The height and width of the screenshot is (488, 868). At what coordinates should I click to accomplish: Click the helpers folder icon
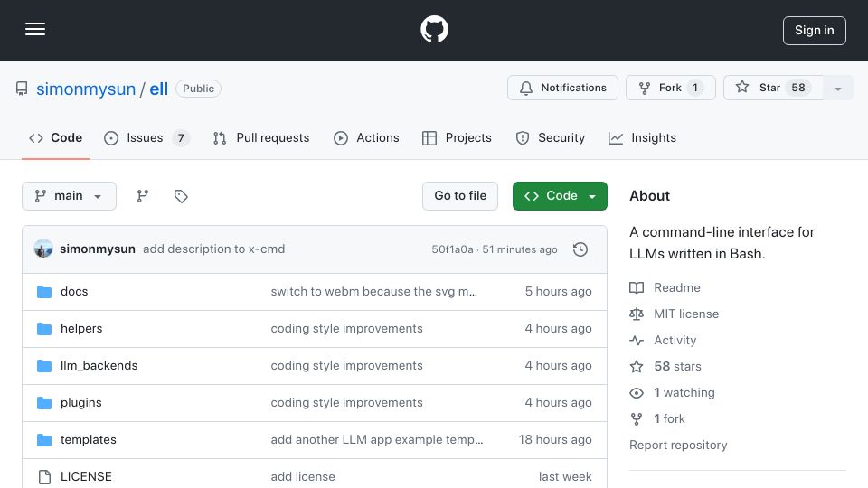click(x=44, y=329)
